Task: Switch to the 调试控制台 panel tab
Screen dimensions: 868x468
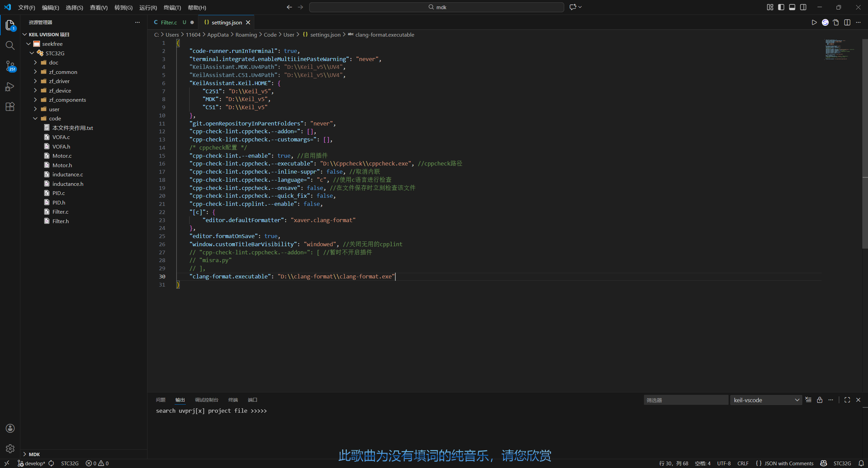Action: click(206, 400)
